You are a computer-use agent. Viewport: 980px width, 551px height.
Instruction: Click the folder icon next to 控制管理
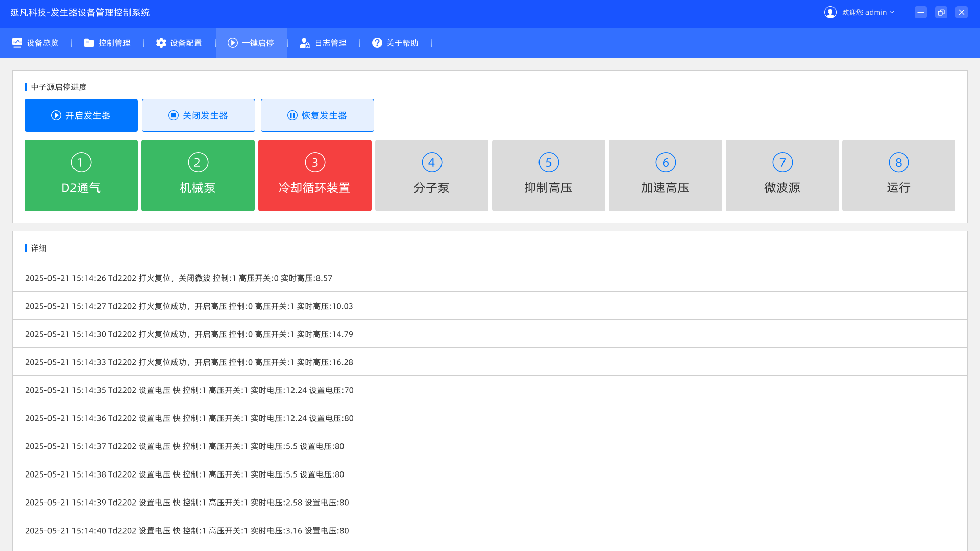click(89, 43)
